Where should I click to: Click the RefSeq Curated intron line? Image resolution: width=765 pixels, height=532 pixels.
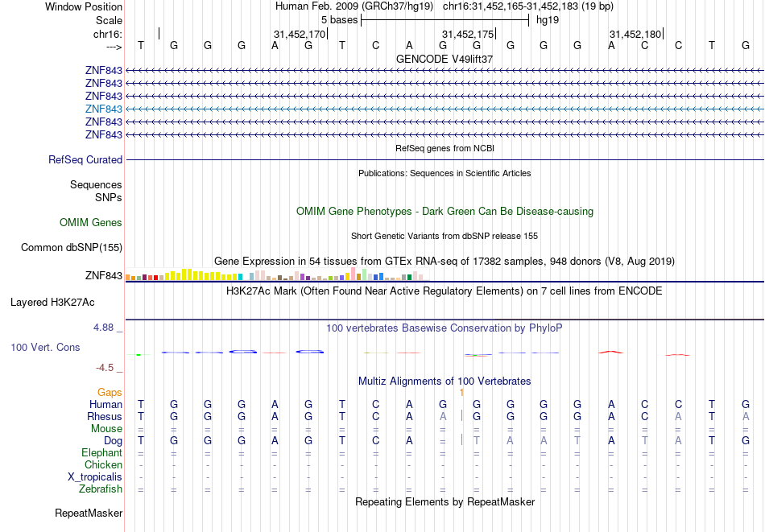(445, 160)
